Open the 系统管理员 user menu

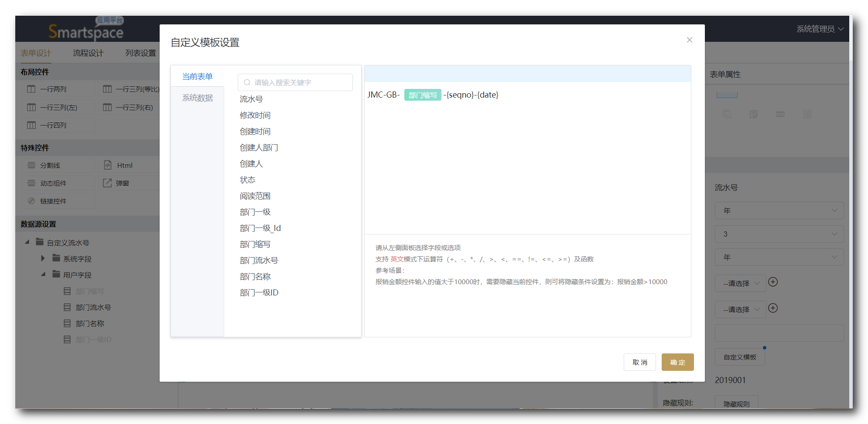pyautogui.click(x=820, y=29)
